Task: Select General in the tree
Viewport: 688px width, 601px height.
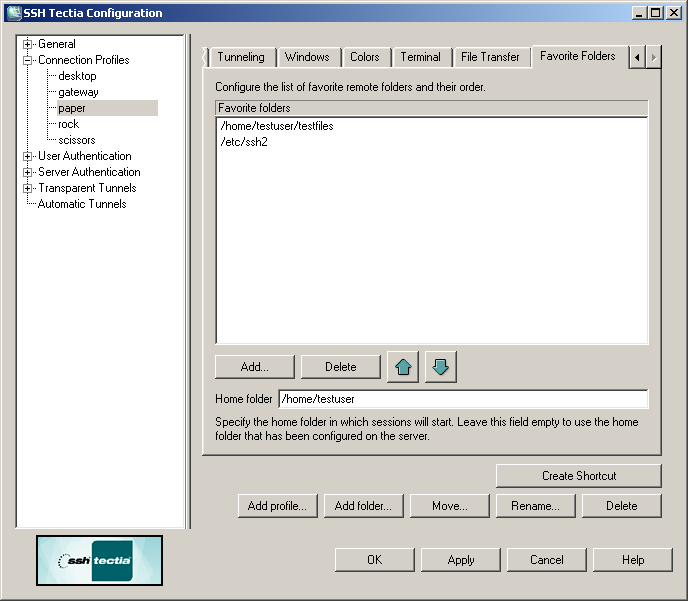Action: (x=57, y=44)
